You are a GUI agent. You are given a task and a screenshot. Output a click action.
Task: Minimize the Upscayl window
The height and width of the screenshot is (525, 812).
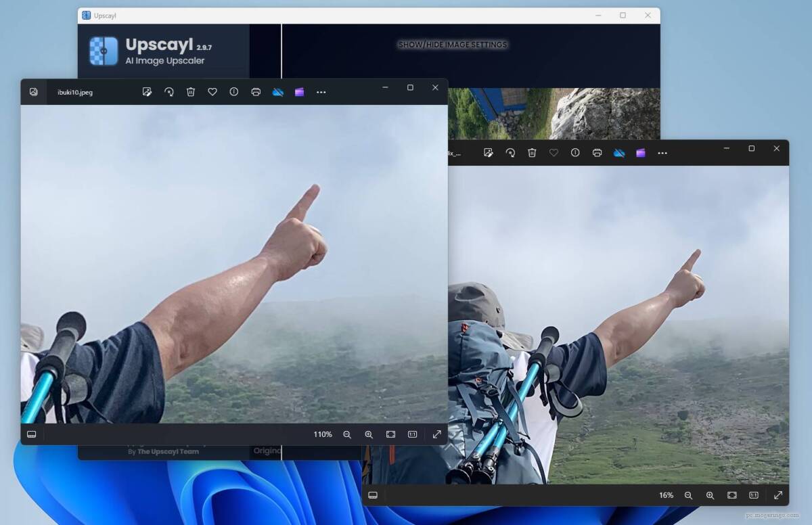[598, 15]
